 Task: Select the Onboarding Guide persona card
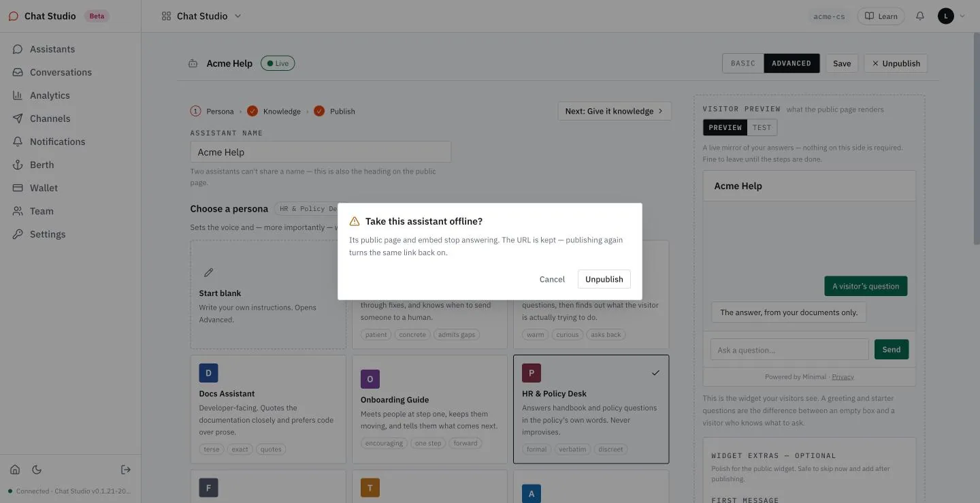[x=429, y=409]
